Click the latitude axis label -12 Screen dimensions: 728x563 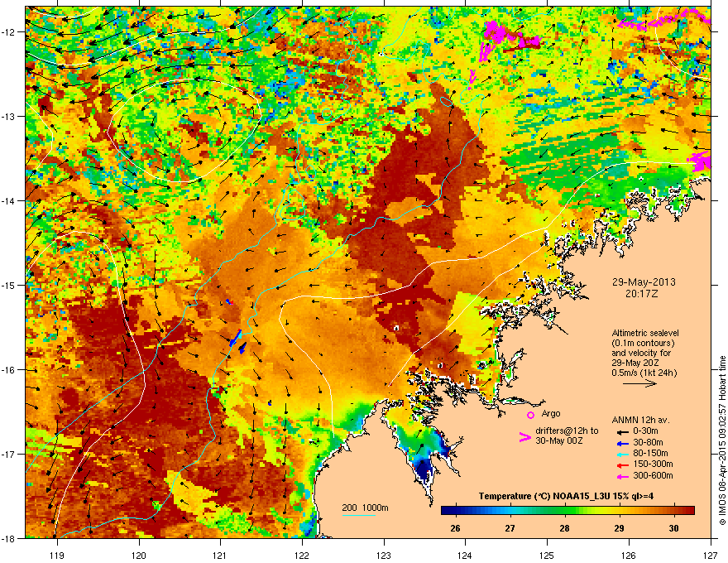click(9, 32)
